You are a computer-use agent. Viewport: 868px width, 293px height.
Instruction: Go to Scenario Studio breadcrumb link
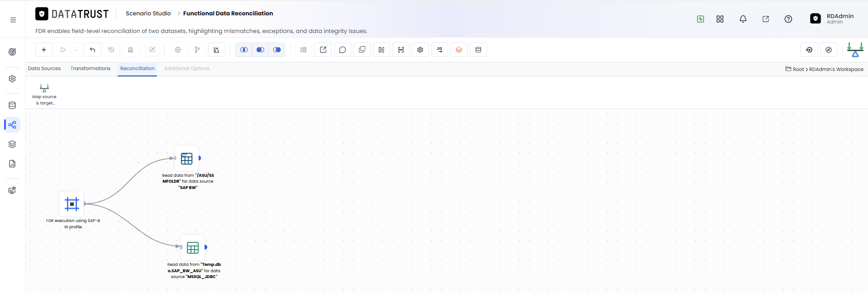coord(148,14)
